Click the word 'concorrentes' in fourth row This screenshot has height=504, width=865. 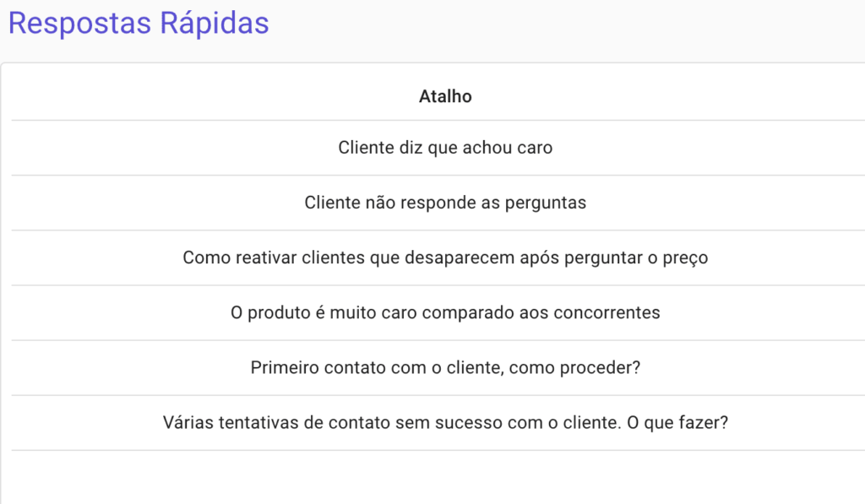[x=607, y=312]
